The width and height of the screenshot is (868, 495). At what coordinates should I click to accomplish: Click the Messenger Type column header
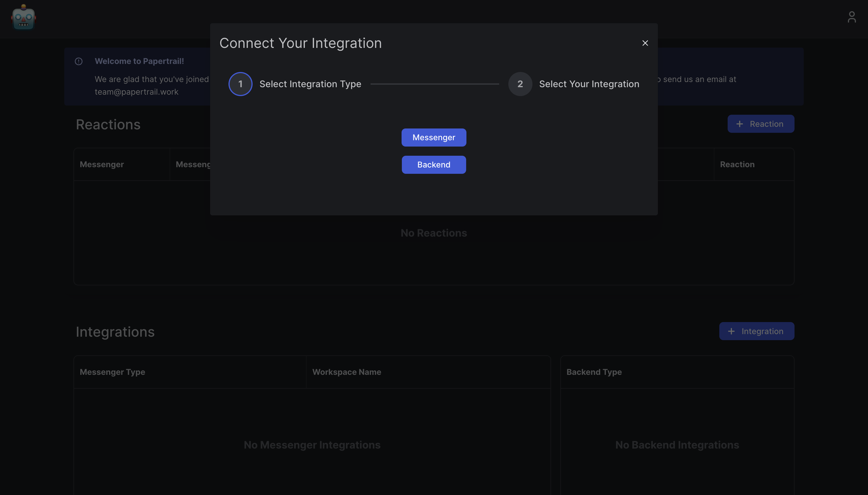click(x=112, y=372)
